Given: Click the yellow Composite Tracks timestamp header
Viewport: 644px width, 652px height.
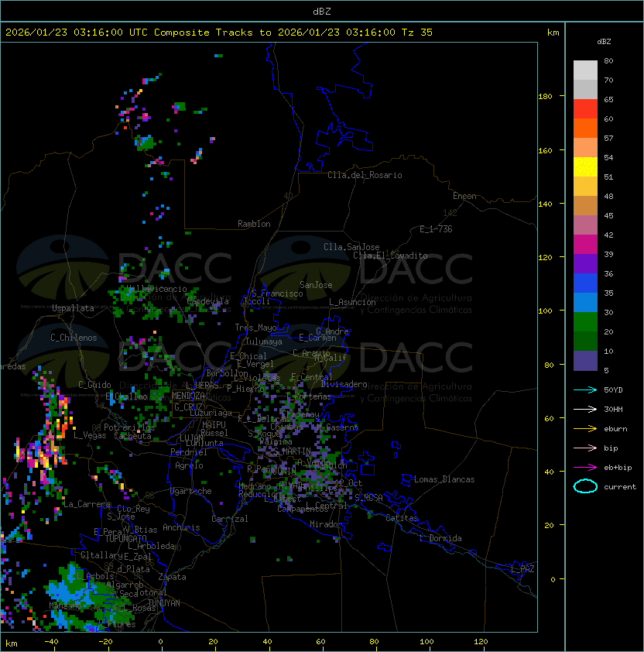Looking at the screenshot, I should click(x=219, y=33).
